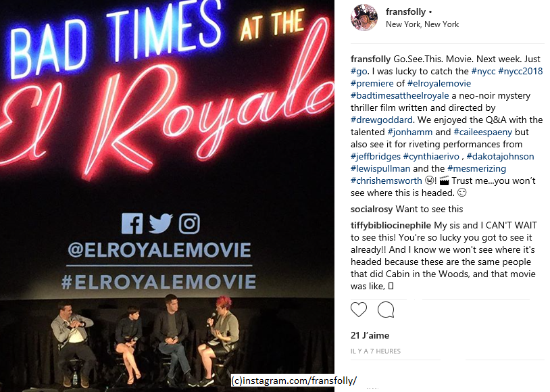Click the Bad Times at the El Royale photo
Image resolution: width=550 pixels, height=392 pixels.
pos(167,196)
